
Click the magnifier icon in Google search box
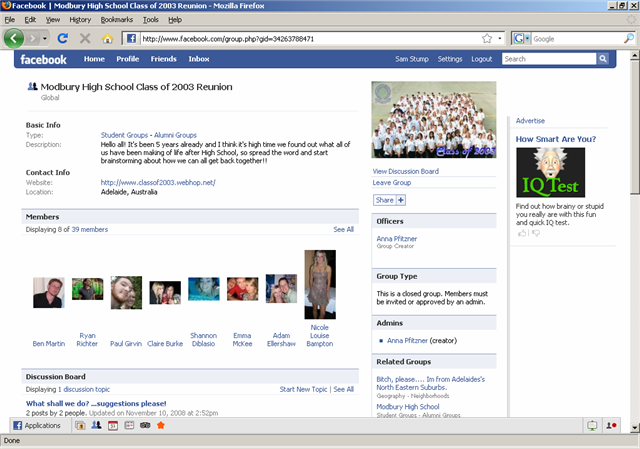[x=629, y=38]
